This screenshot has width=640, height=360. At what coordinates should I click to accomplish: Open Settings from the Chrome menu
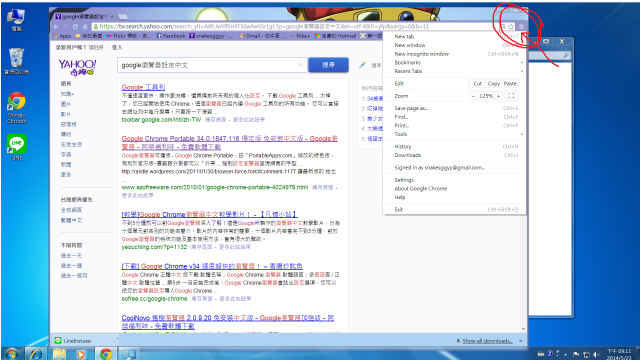(454, 180)
